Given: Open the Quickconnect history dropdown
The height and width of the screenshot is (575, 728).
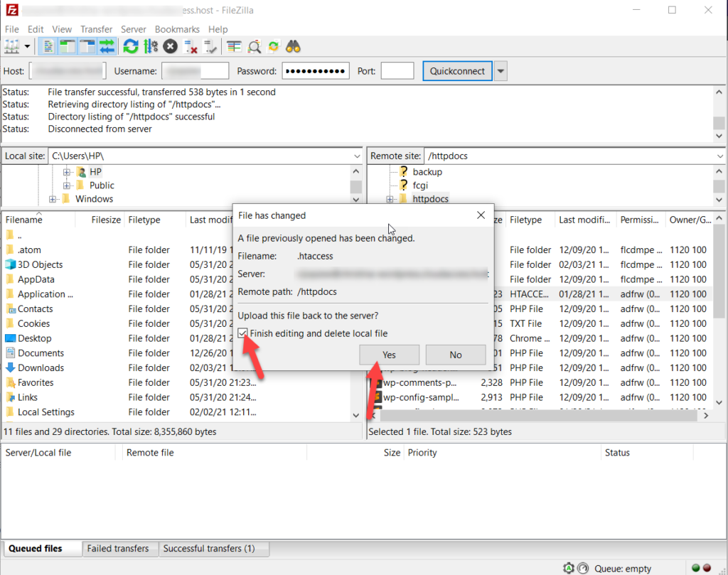Looking at the screenshot, I should [x=500, y=71].
